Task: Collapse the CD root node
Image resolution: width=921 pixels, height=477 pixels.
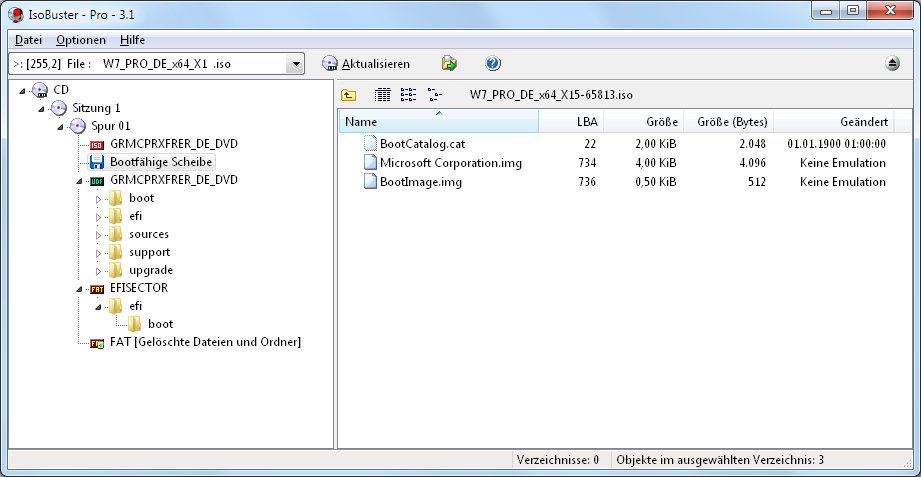Action: [23, 90]
